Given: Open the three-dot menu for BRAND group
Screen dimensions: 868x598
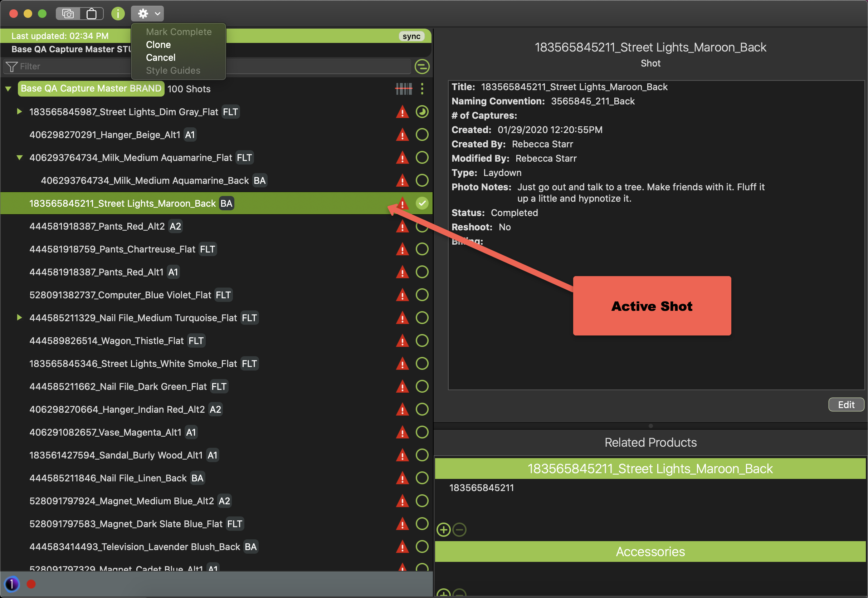Looking at the screenshot, I should (422, 89).
